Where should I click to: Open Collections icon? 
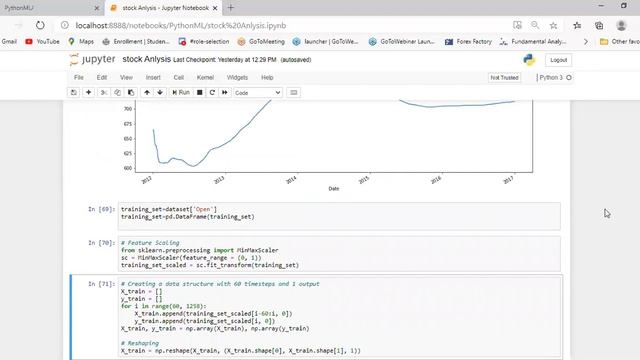tap(599, 25)
